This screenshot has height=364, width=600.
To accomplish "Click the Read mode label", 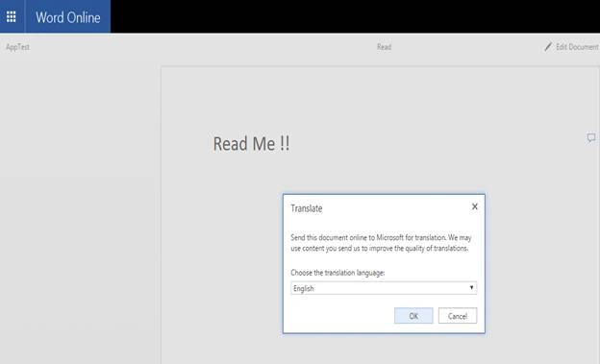I will 384,47.
